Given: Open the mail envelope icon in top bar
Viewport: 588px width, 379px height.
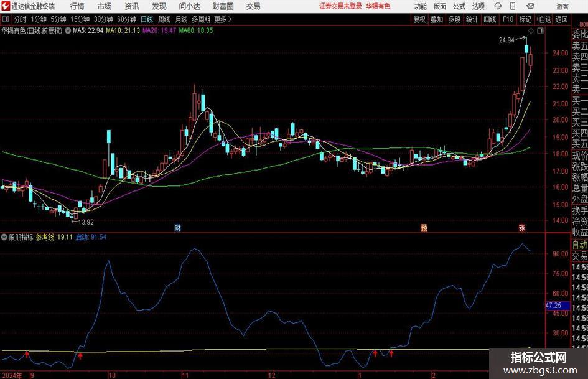Looking at the screenshot, I should 530,6.
